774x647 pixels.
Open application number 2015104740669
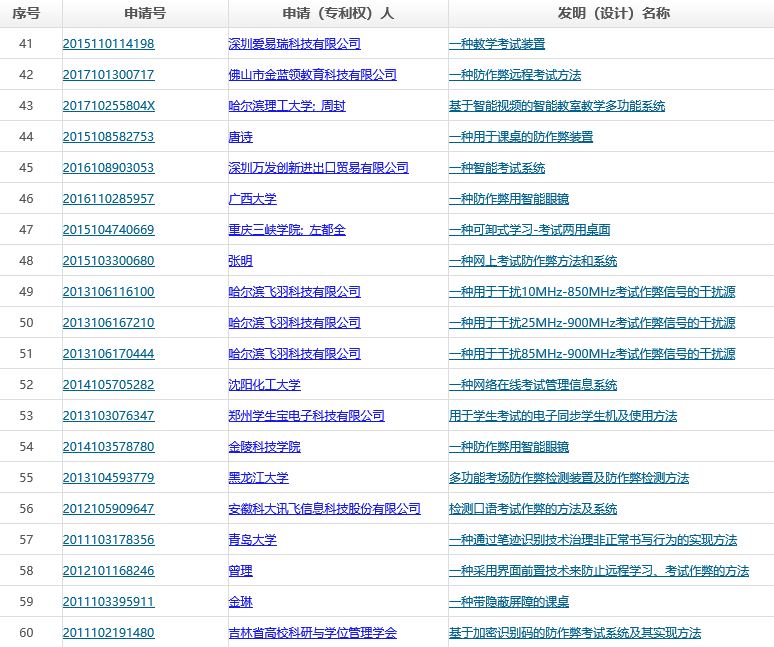[109, 230]
